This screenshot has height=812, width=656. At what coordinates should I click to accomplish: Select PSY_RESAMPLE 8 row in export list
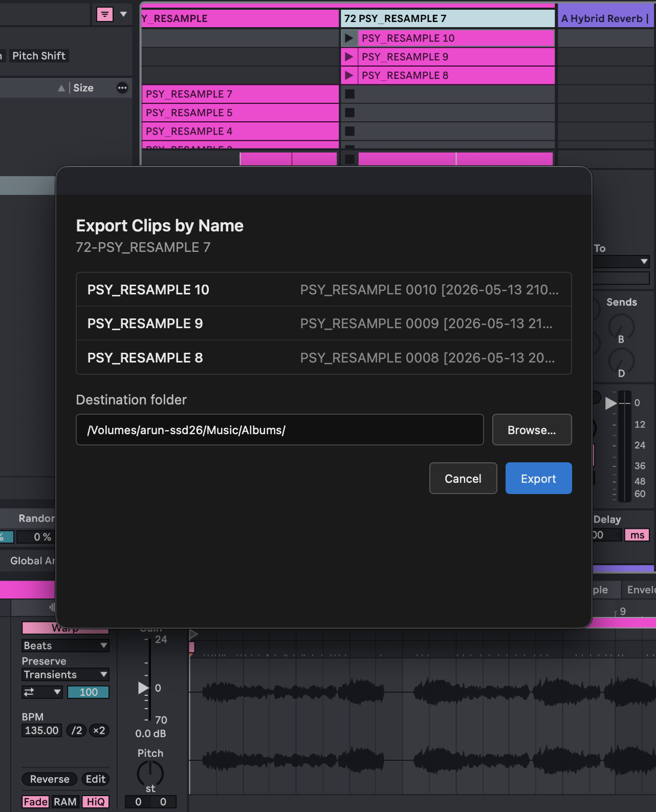(x=324, y=357)
